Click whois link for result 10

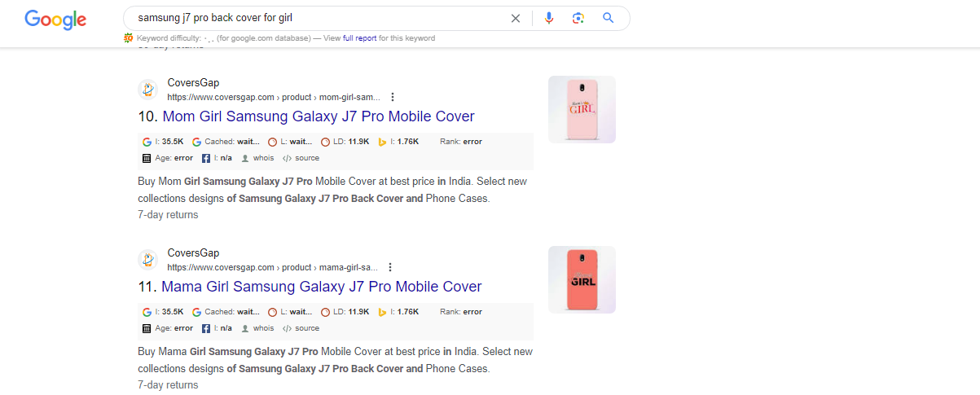click(263, 158)
